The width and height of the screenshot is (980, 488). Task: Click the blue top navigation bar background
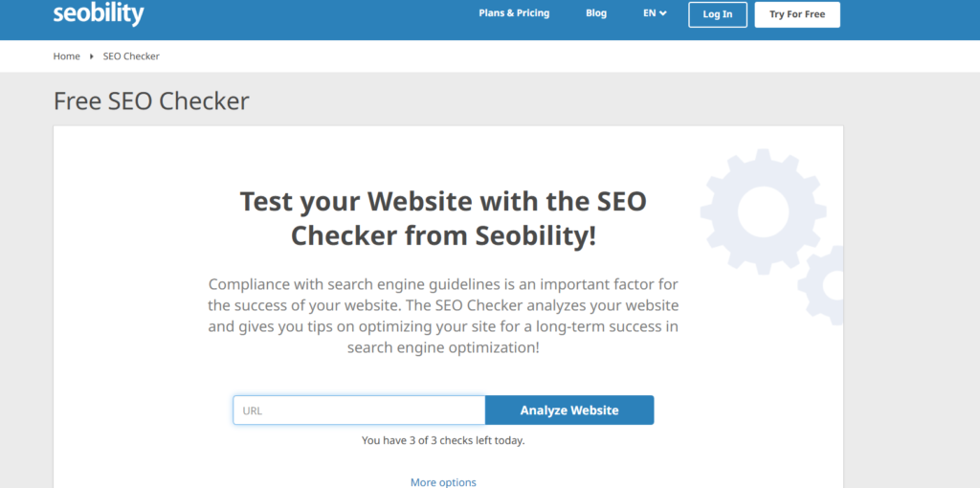click(313, 19)
